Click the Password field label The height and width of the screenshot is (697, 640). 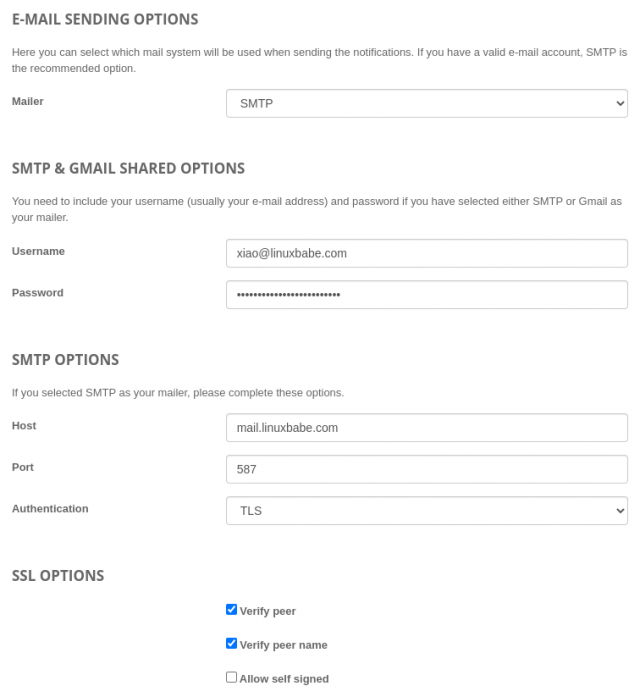pyautogui.click(x=37, y=293)
